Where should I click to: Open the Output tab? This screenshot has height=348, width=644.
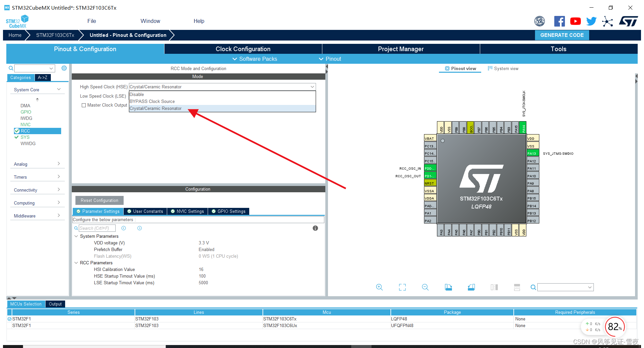[x=55, y=304]
